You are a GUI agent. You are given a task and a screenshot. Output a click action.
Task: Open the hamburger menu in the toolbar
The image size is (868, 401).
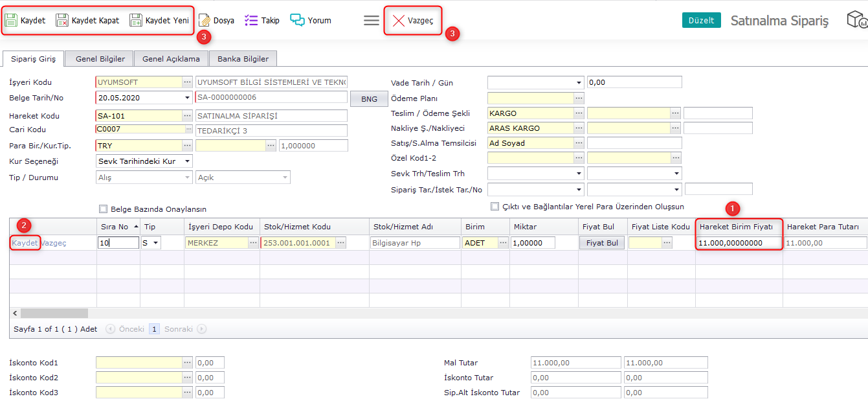(x=372, y=20)
